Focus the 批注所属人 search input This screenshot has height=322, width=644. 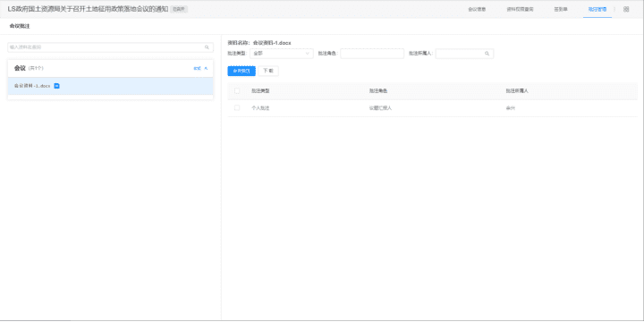point(464,54)
